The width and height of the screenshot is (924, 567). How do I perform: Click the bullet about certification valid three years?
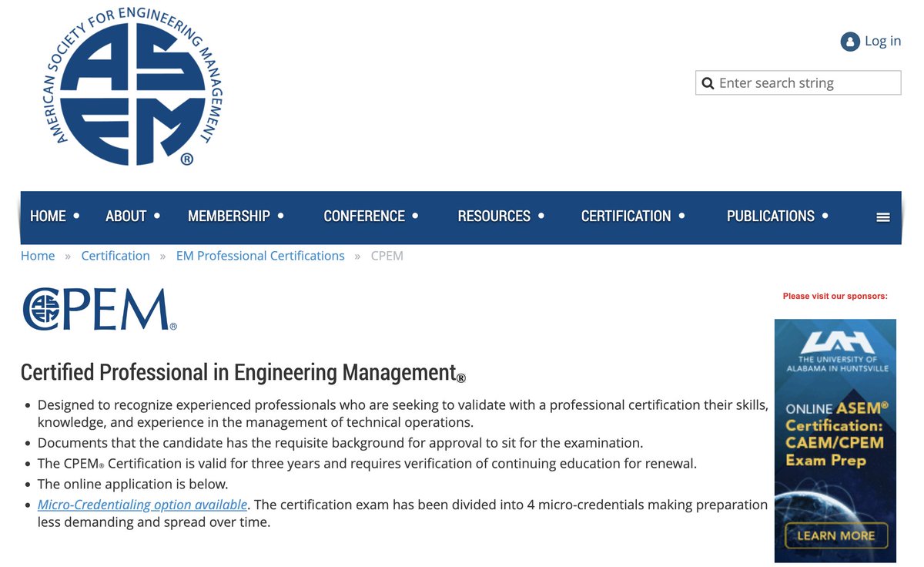367,464
